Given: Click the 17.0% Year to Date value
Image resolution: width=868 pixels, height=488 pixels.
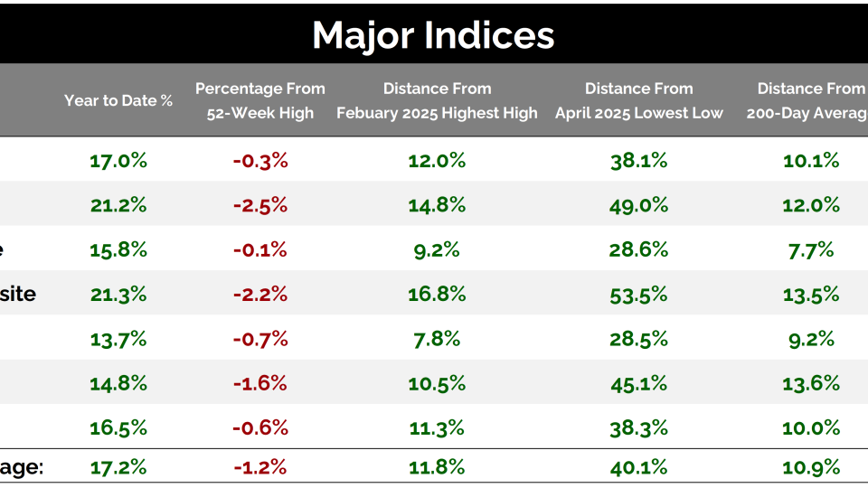Looking at the screenshot, I should (118, 161).
